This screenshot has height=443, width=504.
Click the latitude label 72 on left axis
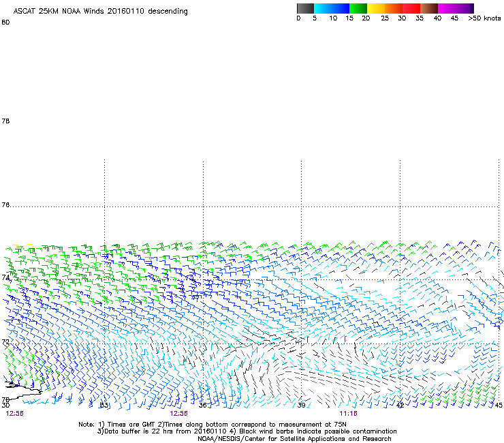[5, 341]
